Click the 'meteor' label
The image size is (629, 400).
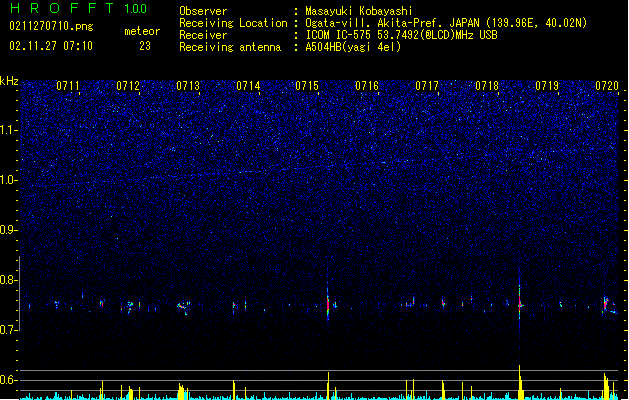click(142, 31)
